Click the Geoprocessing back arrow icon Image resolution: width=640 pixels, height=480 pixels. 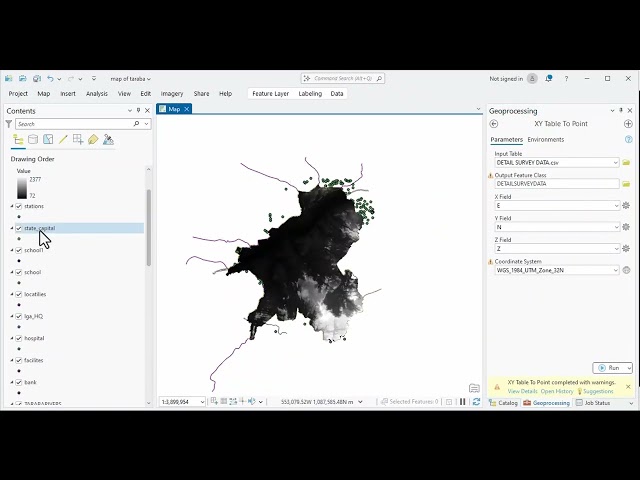pos(494,124)
